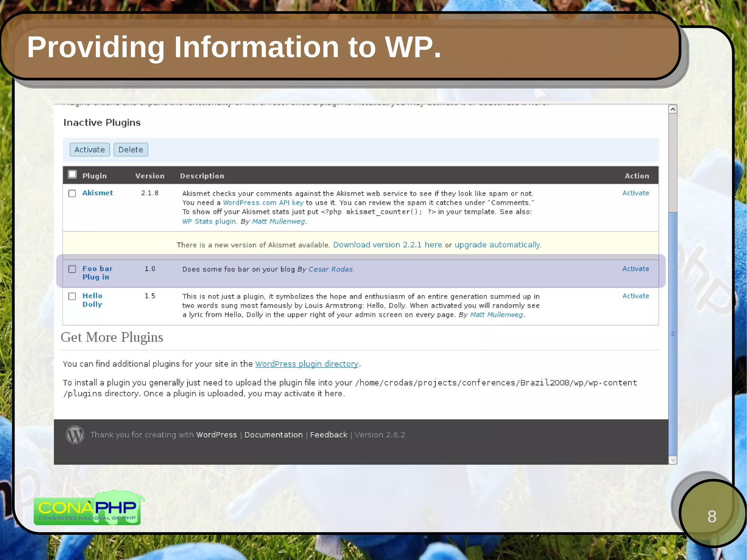Click the CONAPHP logo on the slide
The image size is (747, 560).
89,508
